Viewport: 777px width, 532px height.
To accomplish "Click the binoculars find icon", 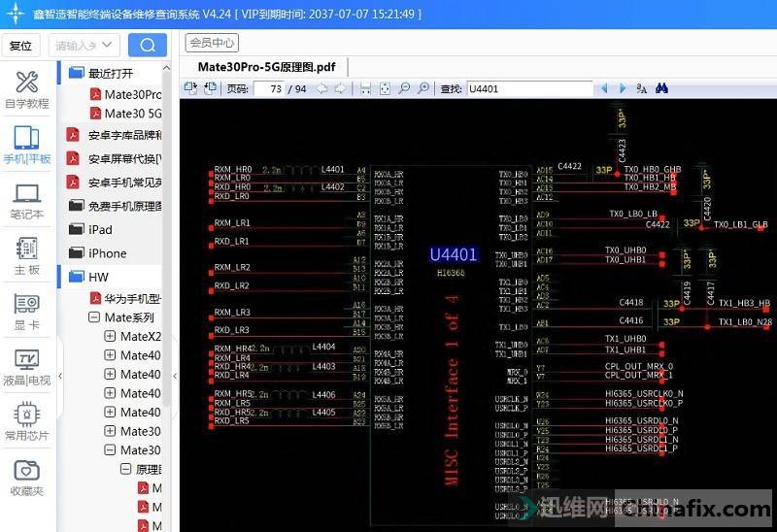I will click(661, 88).
